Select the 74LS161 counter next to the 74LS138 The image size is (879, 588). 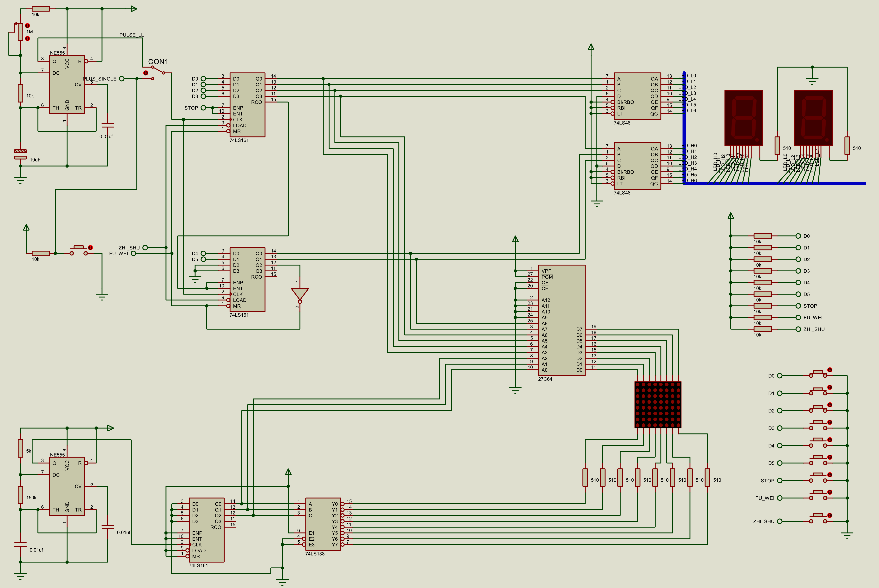(x=207, y=530)
